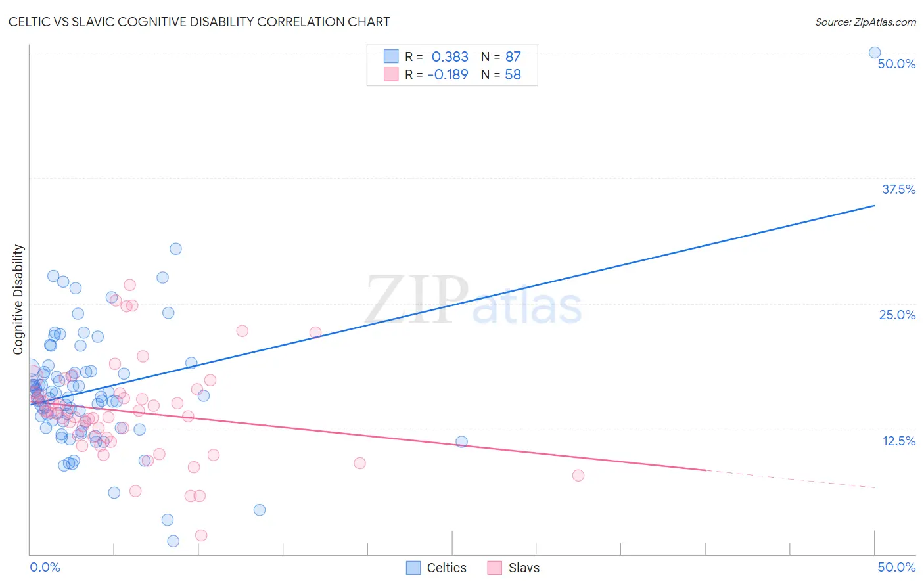Click the Cognitive Disability axis title
Viewport: 924px width, 586px height.
tap(18, 300)
